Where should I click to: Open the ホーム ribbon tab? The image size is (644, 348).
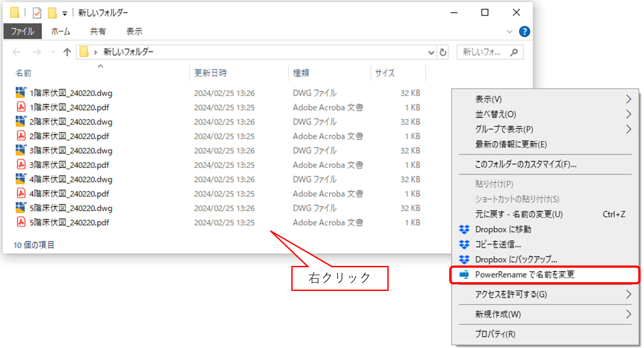coord(61,32)
